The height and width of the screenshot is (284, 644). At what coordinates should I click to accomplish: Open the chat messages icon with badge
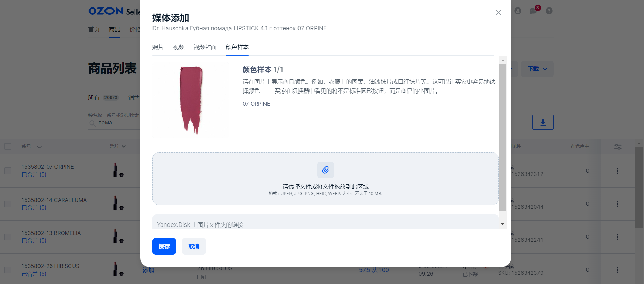533,11
